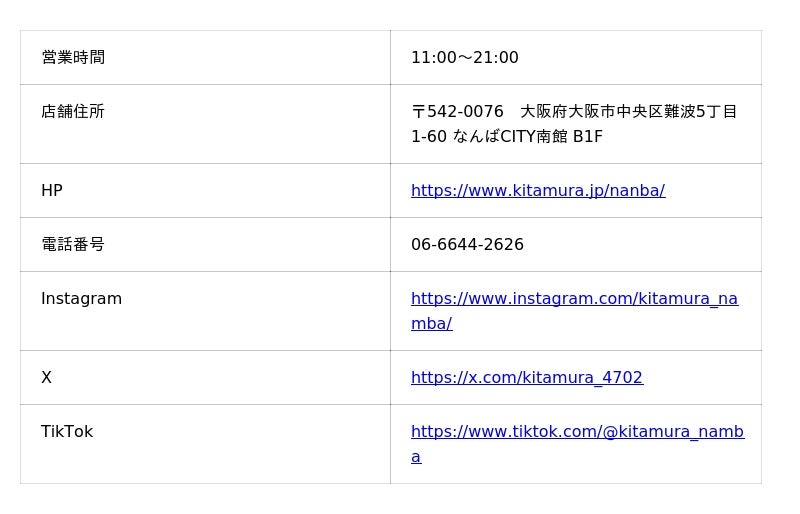Screen dimensions: 800x514
Task: Click the 店舗住所 label cell
Action: click(x=205, y=124)
